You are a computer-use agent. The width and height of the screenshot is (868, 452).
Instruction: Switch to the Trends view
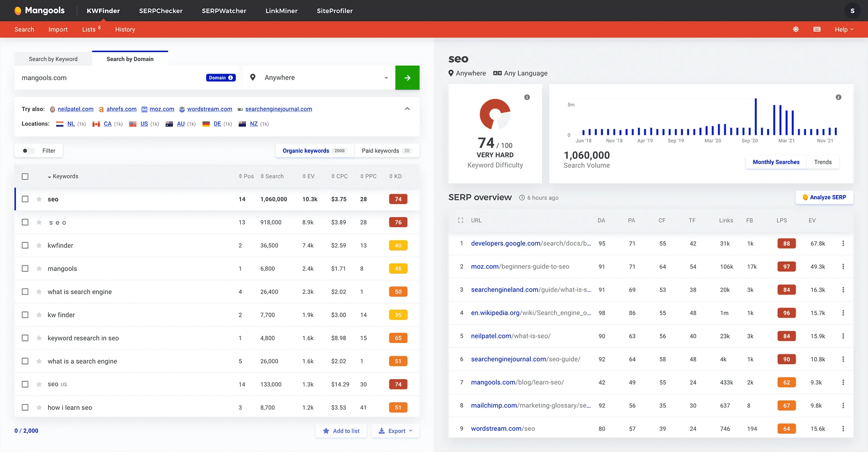(823, 162)
